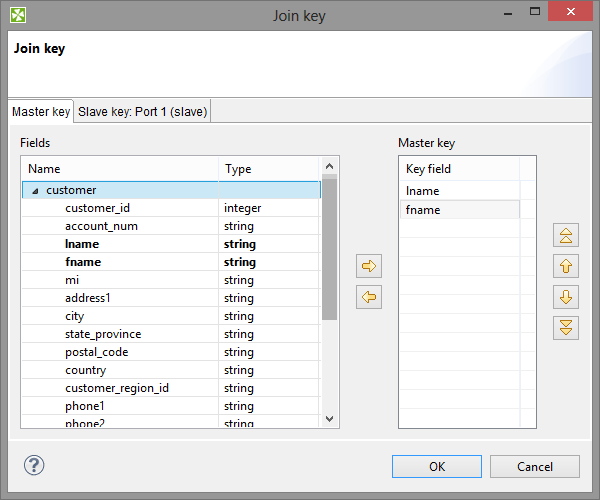Open the help question mark icon
Screen dimensions: 600x500
coord(34,465)
